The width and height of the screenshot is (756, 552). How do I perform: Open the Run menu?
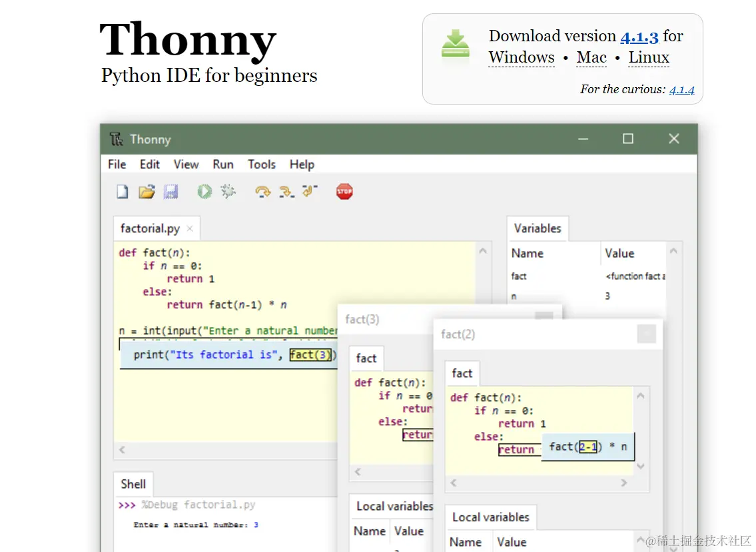(x=222, y=164)
